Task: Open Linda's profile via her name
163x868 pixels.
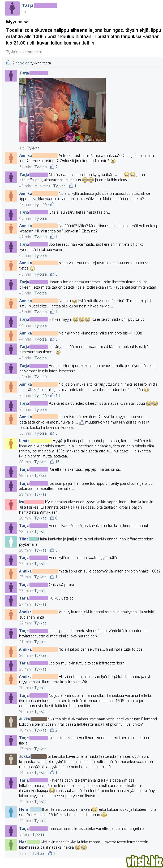Action: (x=24, y=441)
